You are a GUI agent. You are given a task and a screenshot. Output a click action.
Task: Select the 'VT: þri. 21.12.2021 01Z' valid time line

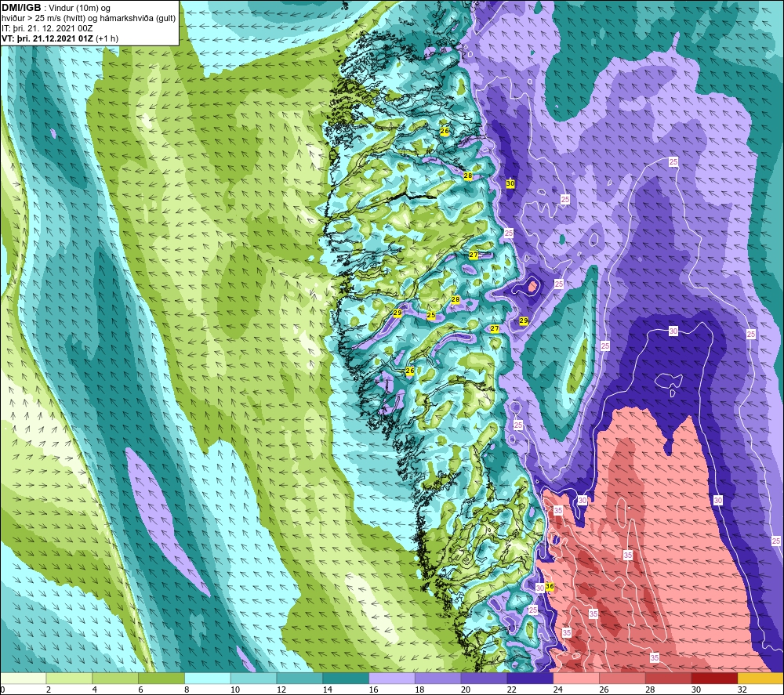[x=48, y=38]
